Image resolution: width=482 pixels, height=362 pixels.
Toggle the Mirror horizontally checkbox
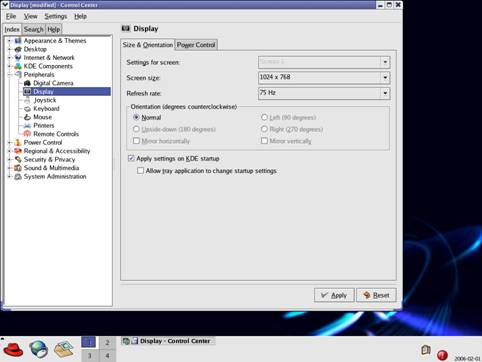[x=136, y=141]
